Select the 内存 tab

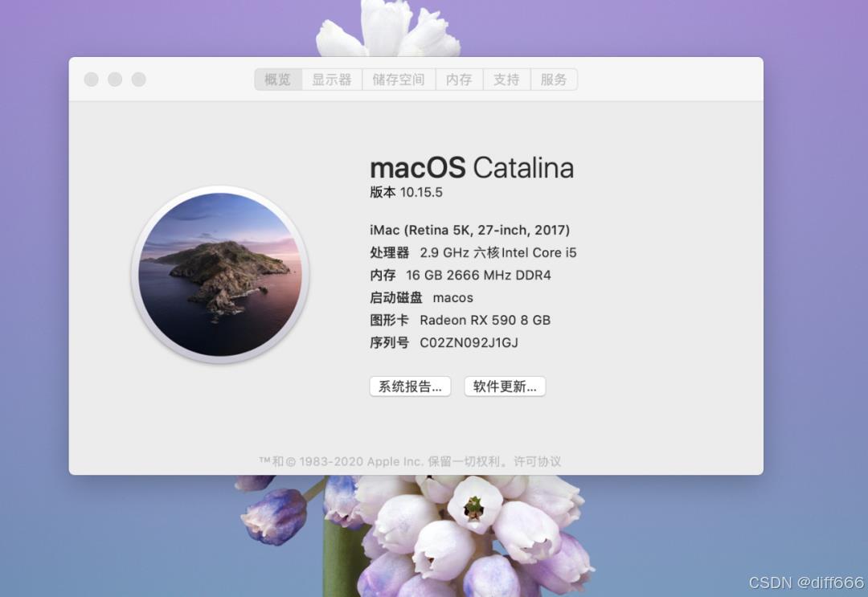tap(459, 80)
